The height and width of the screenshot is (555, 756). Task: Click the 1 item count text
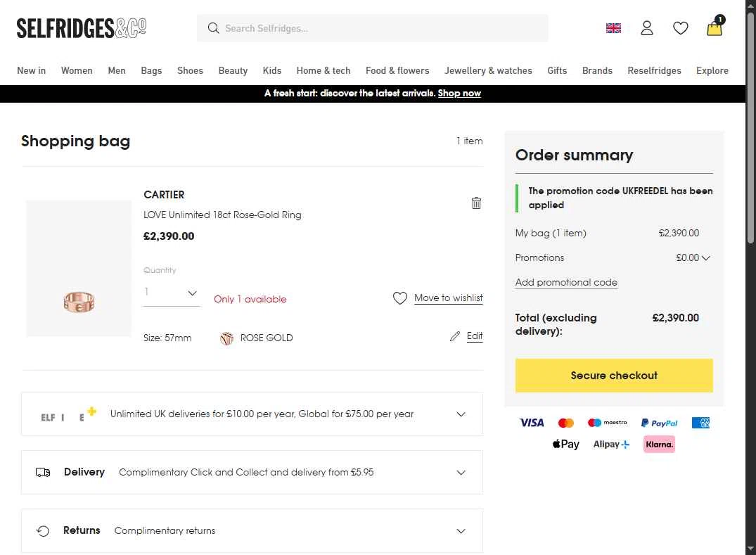pyautogui.click(x=470, y=141)
